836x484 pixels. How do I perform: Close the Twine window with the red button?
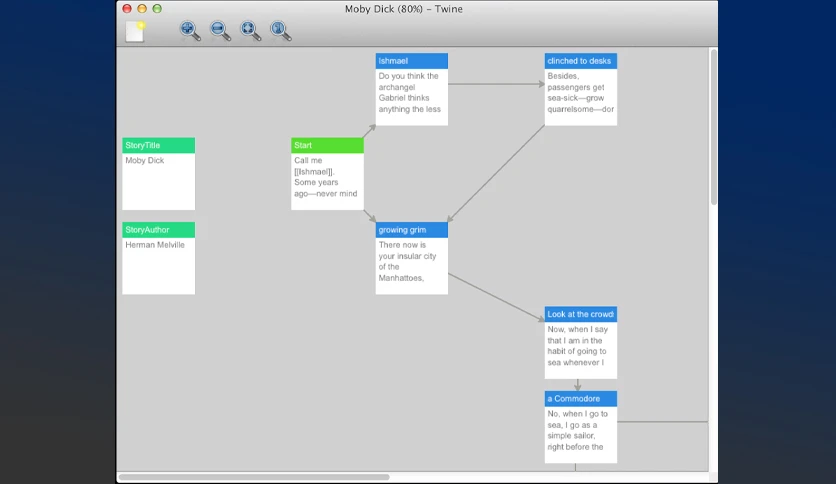[127, 9]
